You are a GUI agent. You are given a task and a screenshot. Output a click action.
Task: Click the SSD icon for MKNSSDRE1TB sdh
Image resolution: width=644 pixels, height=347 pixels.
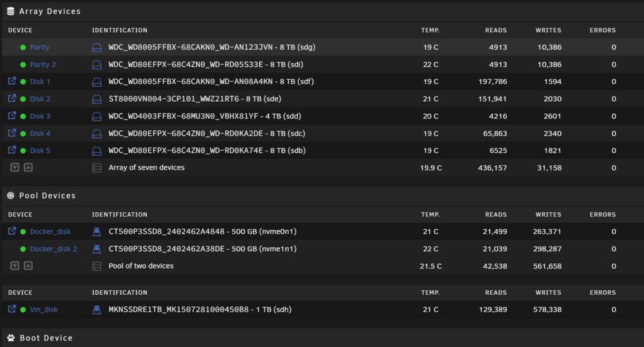(97, 310)
